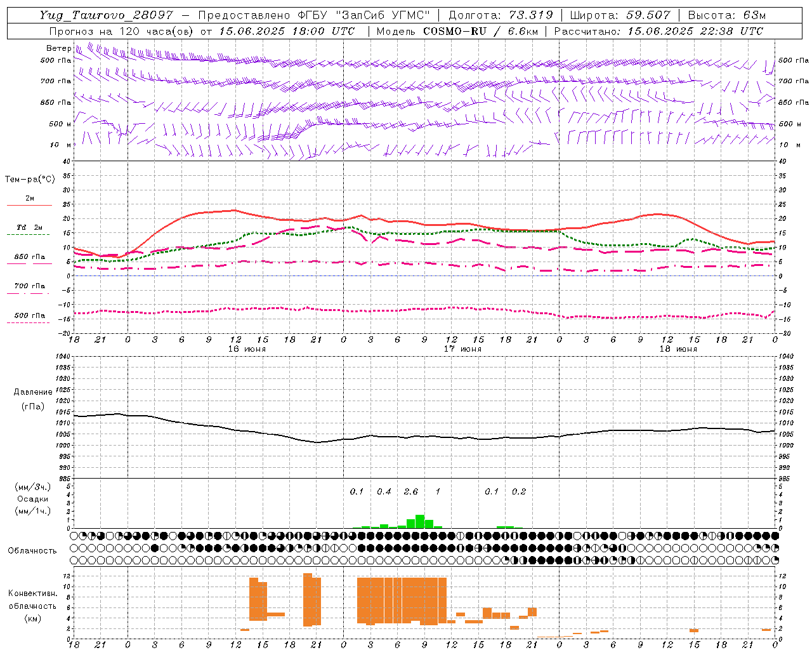Click the computed time Рассчитано: 15.06.2025 22:38 UTC

tap(658, 31)
